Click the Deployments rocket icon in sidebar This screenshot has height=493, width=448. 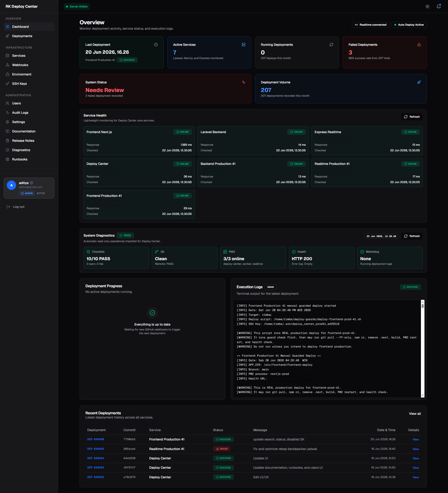[7, 36]
